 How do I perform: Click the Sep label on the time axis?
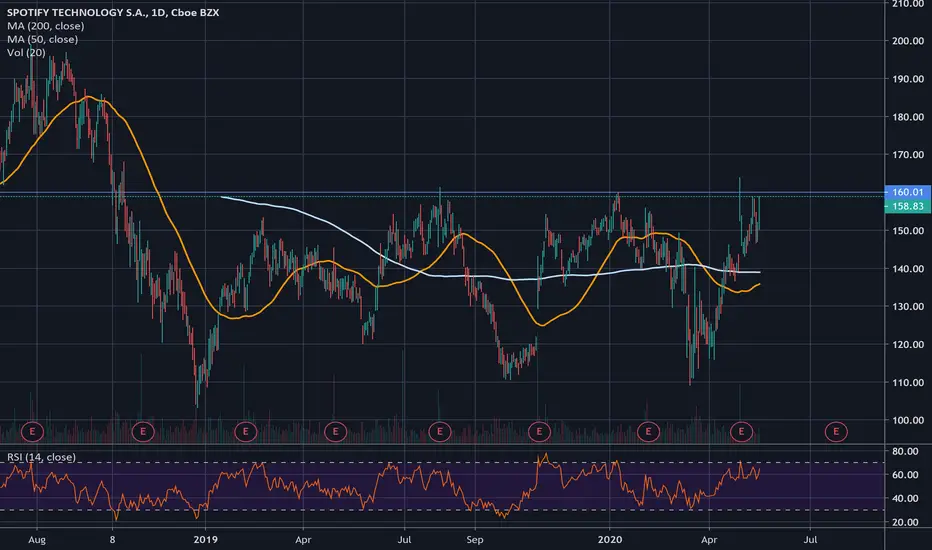tap(475, 540)
